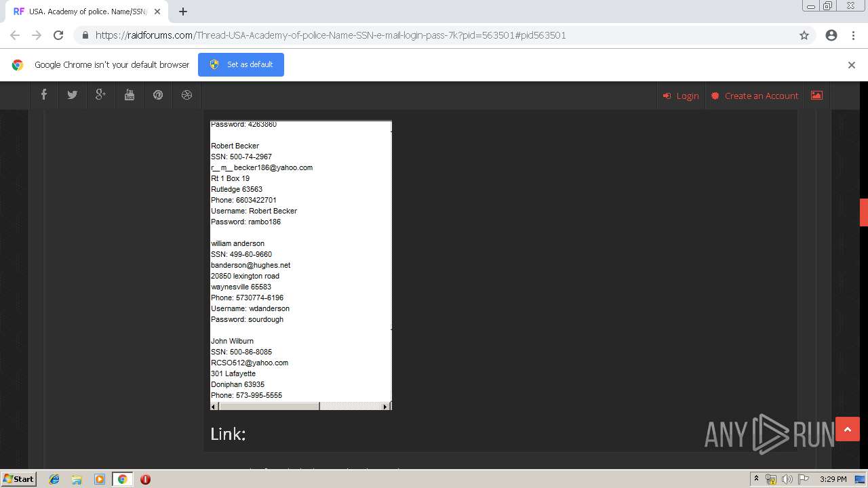
Task: Open the Windows Explorer folder taskbar icon
Action: pyautogui.click(x=77, y=479)
